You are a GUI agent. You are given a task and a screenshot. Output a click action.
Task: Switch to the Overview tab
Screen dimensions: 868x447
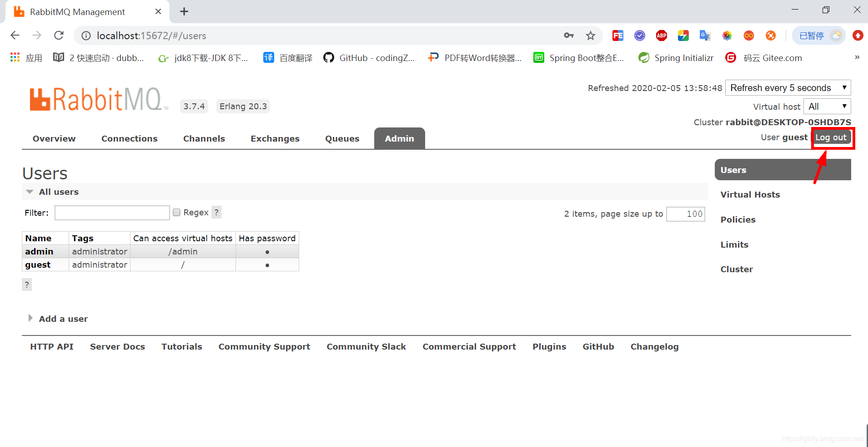coord(54,139)
